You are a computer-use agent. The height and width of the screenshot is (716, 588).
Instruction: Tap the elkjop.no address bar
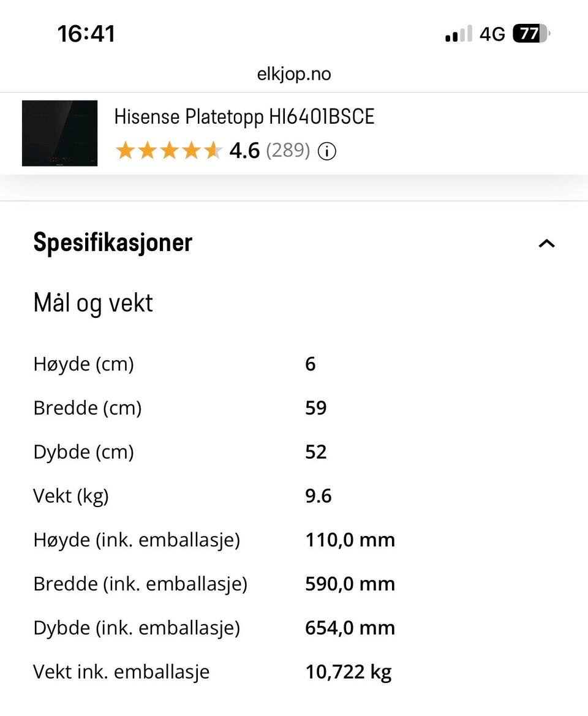point(294,74)
